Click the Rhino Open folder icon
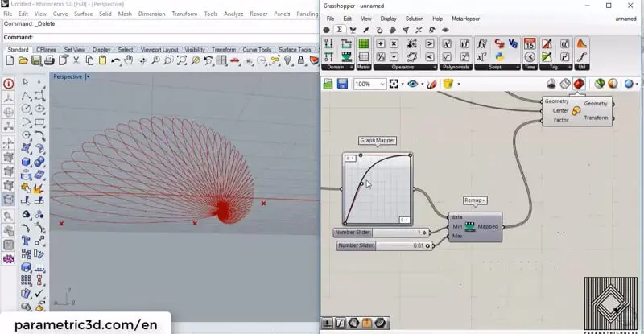Screen dimensions: 644x334 click(23, 60)
